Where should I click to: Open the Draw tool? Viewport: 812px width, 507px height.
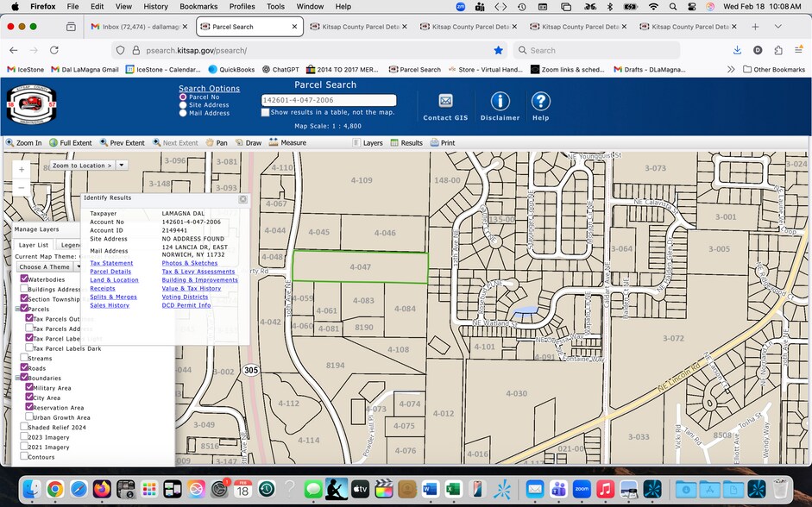pyautogui.click(x=249, y=143)
